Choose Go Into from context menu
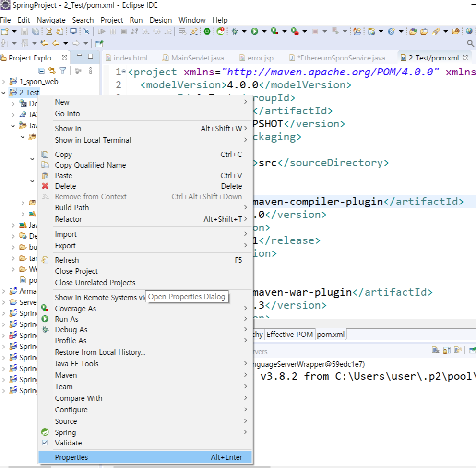The width and height of the screenshot is (476, 468). click(67, 114)
